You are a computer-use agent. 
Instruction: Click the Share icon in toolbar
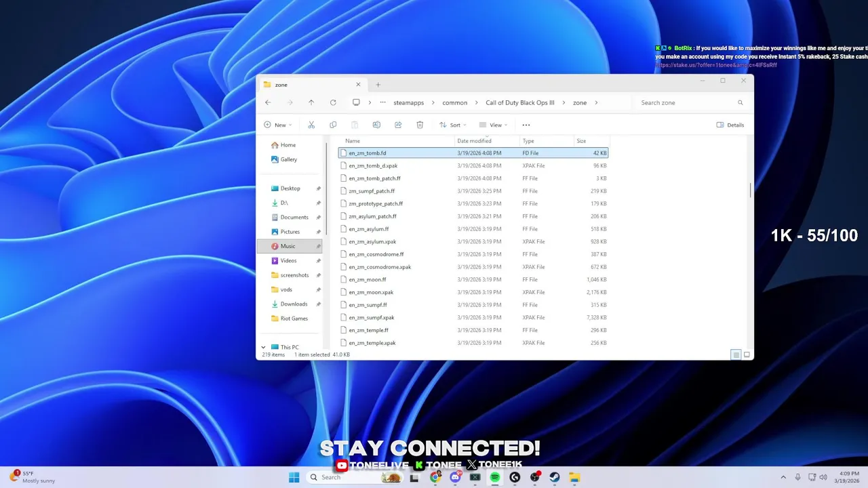pos(398,125)
